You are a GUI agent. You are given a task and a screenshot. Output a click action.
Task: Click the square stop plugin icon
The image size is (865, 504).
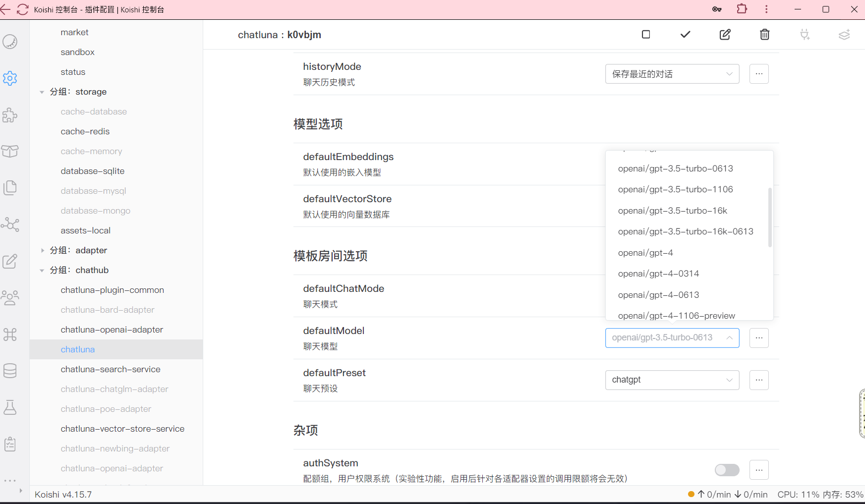click(x=645, y=34)
